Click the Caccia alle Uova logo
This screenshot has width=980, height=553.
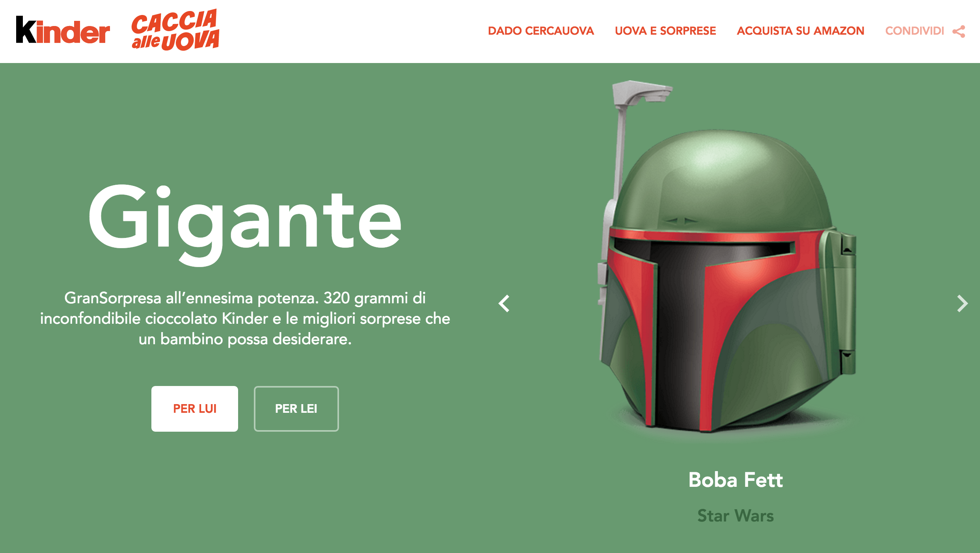pyautogui.click(x=175, y=30)
